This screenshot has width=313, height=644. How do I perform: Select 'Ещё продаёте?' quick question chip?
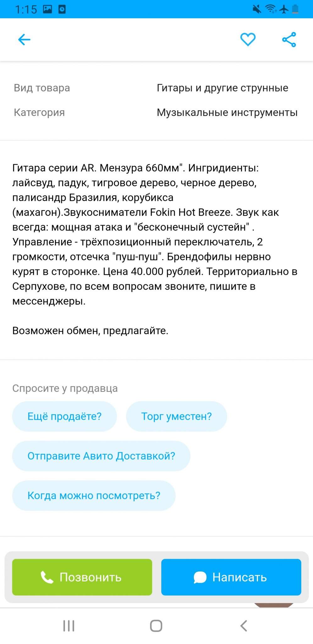(64, 416)
